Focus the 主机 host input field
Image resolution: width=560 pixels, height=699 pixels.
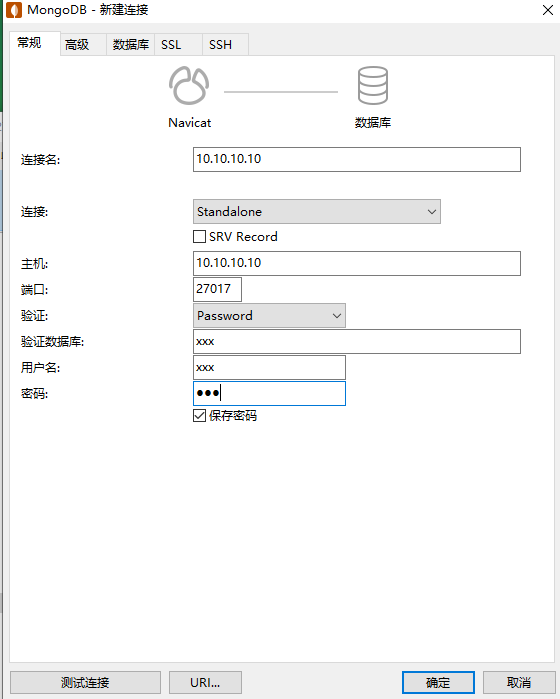pos(357,263)
